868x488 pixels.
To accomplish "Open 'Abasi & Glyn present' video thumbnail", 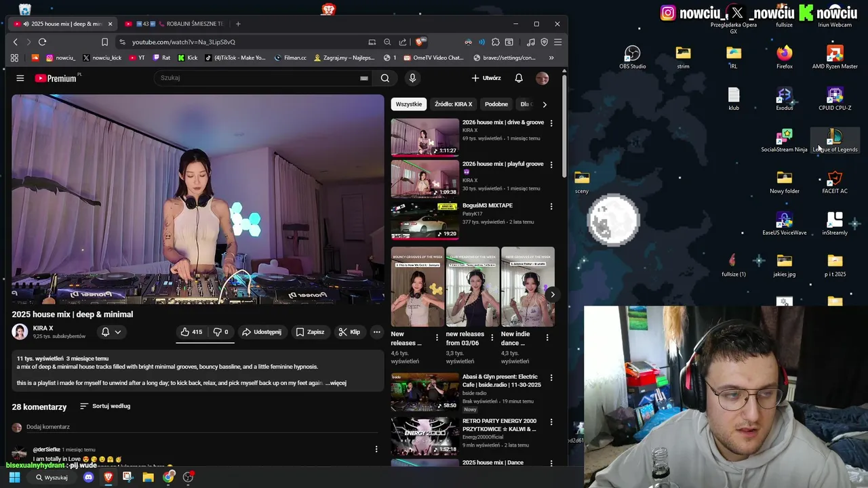I will [425, 392].
